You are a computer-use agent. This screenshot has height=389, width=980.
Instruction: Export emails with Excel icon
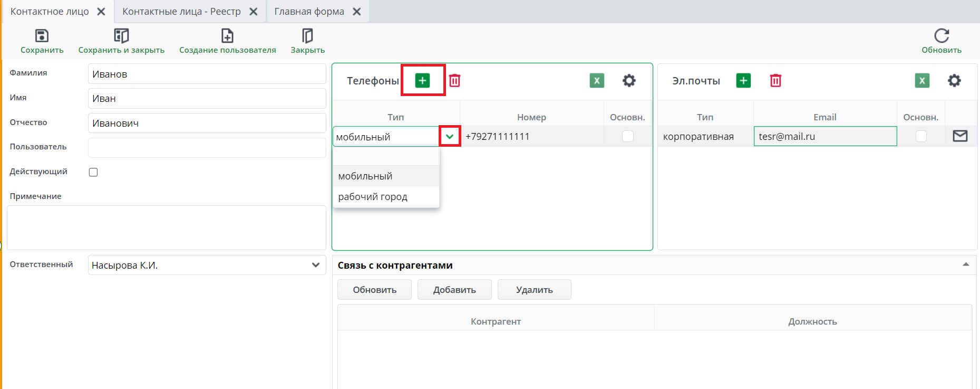click(921, 80)
